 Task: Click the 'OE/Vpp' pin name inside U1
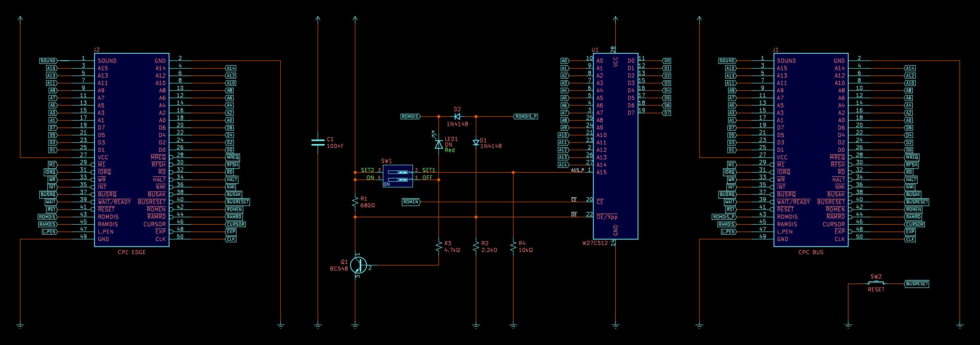(607, 217)
